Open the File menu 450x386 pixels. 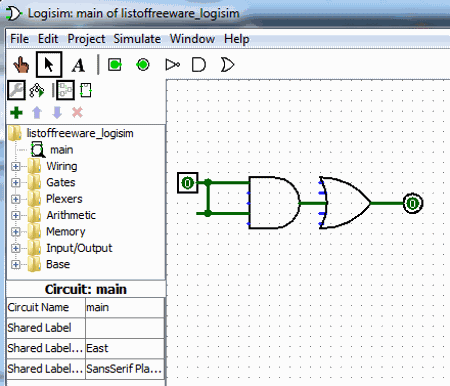pyautogui.click(x=19, y=39)
